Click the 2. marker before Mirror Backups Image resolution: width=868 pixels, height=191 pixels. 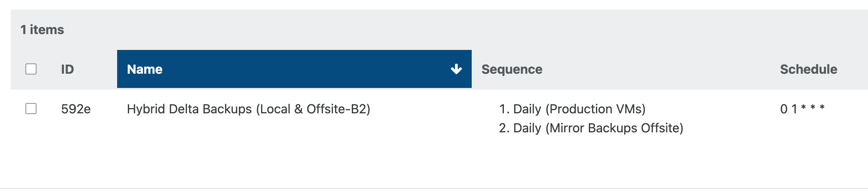504,128
